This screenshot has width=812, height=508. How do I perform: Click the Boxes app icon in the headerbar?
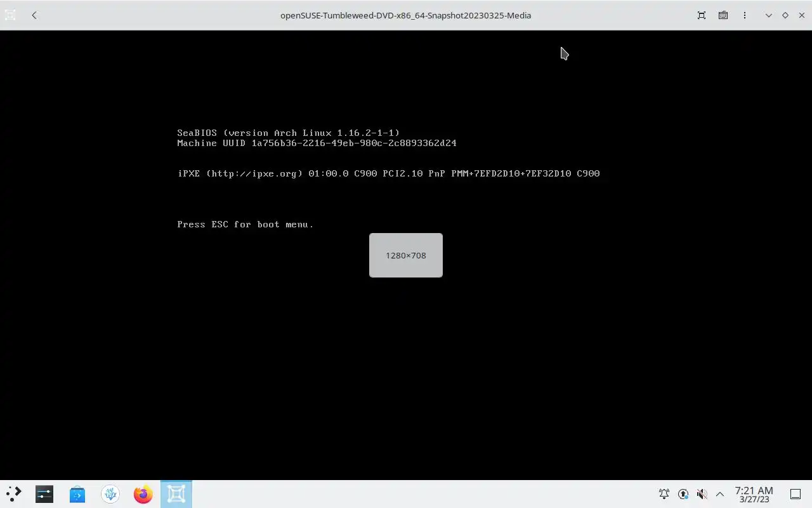[x=10, y=15]
